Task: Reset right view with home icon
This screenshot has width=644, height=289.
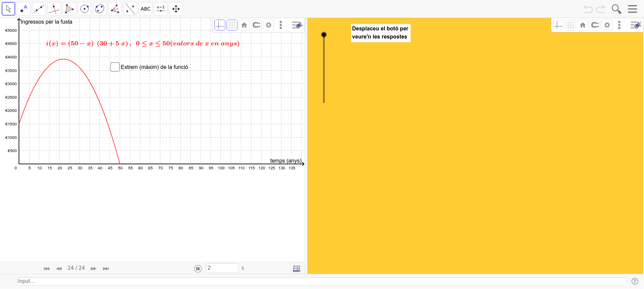Action: click(x=583, y=25)
